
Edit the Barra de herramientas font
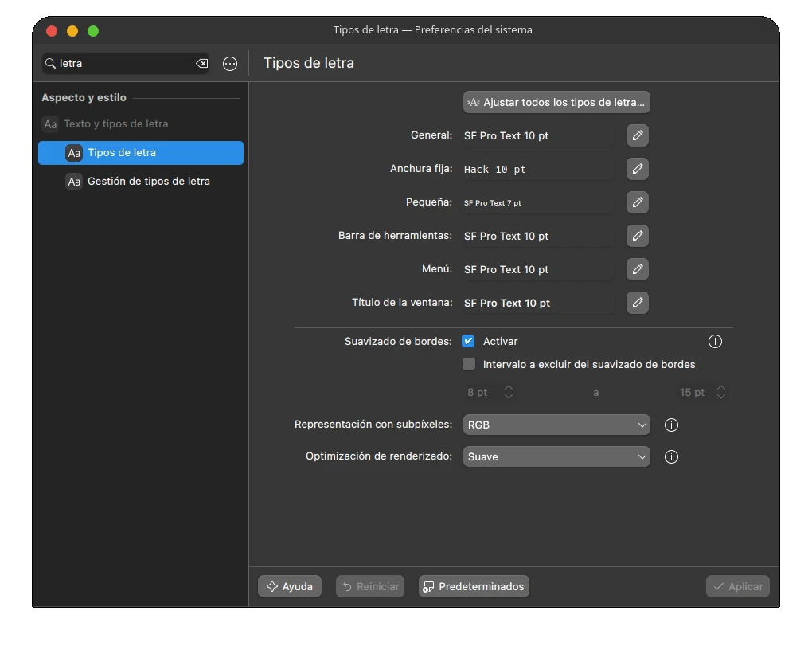point(637,236)
